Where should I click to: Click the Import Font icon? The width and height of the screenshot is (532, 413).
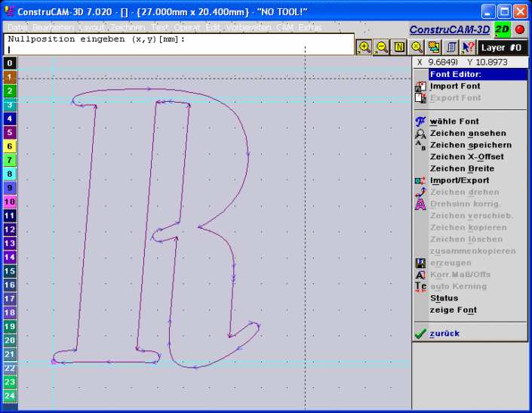[420, 87]
